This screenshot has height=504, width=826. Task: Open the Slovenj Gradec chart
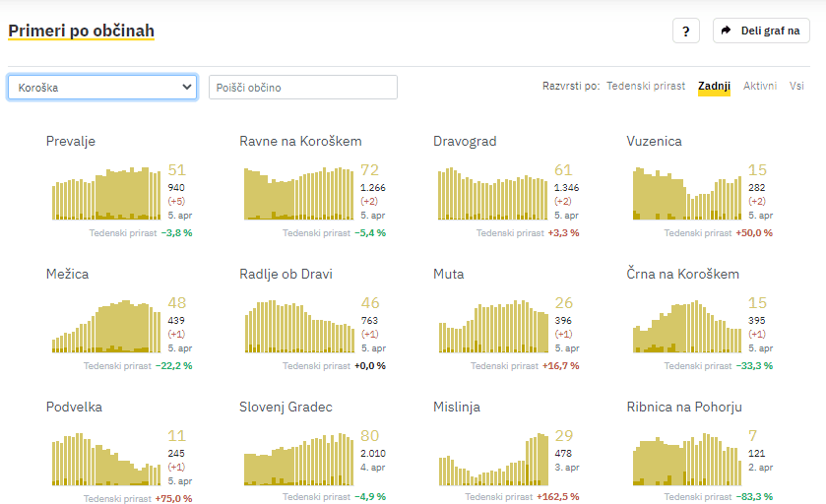pos(299,459)
